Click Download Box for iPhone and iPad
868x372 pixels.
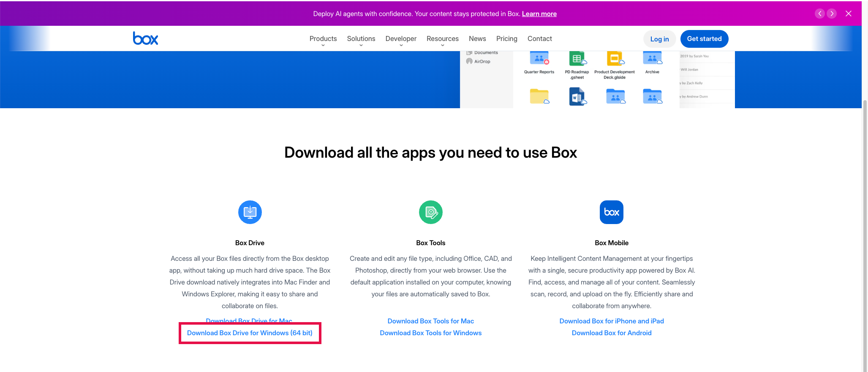[x=612, y=321]
